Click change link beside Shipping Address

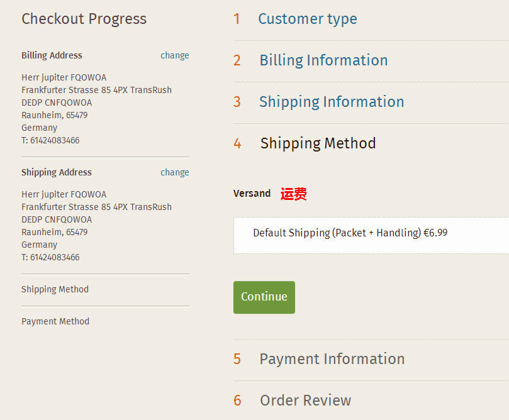pos(174,172)
